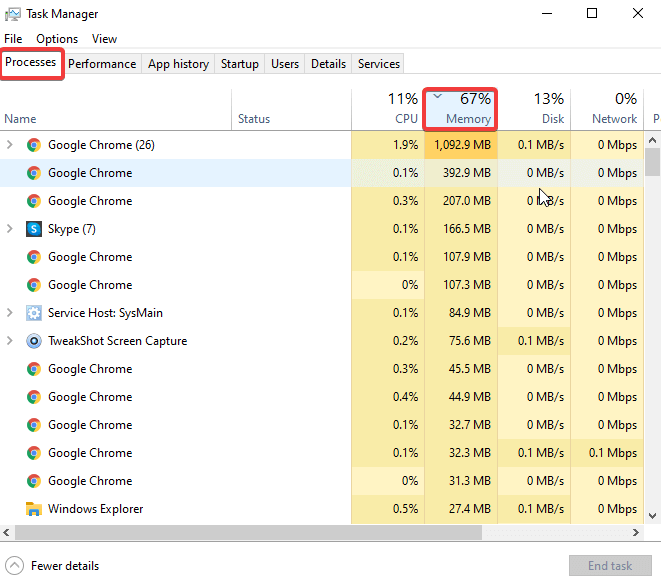Sort by the 13% Disk column header
The image size is (661, 588).
pyautogui.click(x=534, y=109)
